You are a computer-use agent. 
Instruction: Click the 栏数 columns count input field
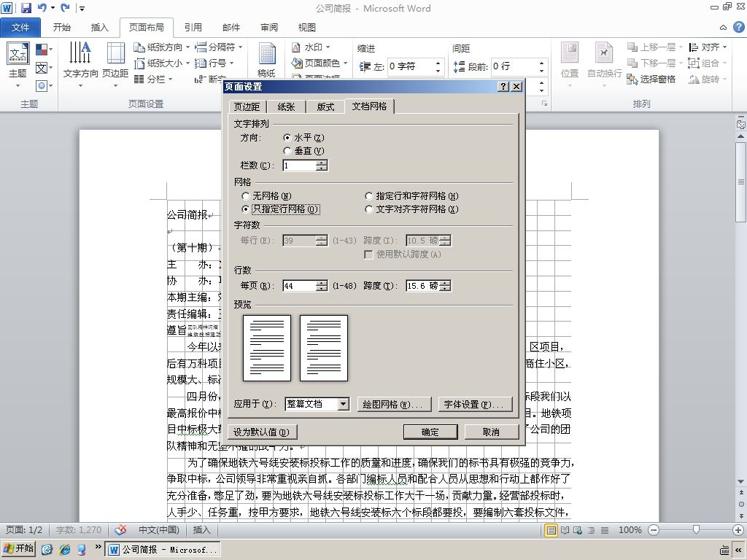[300, 166]
